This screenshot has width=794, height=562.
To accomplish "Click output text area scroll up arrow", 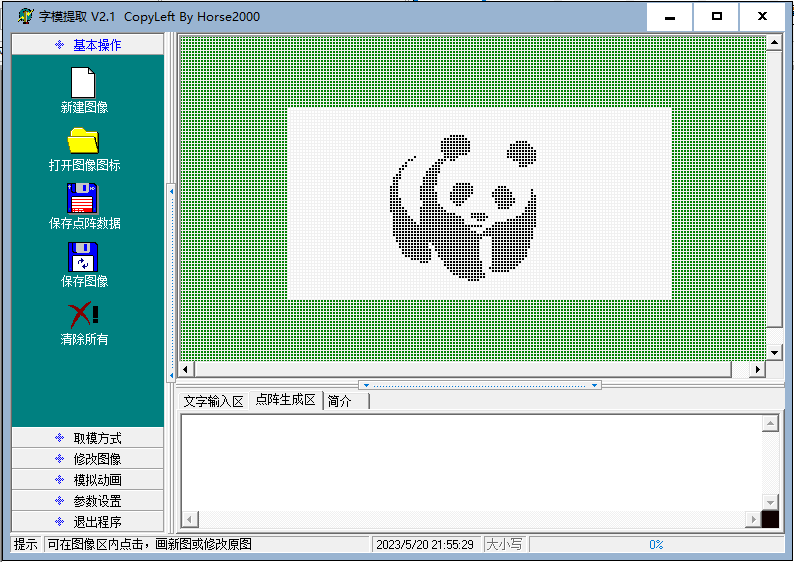I will [770, 423].
